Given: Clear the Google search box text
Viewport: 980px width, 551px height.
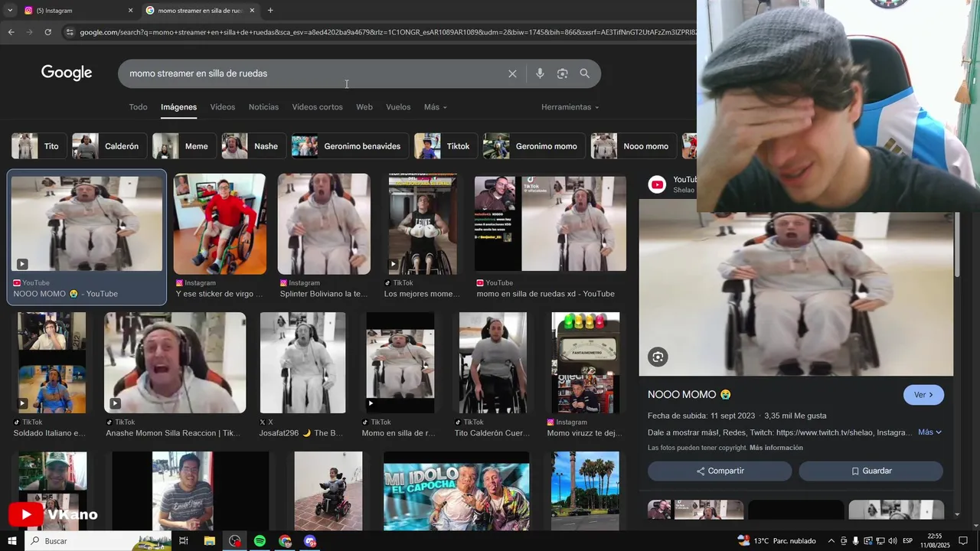Looking at the screenshot, I should 512,73.
